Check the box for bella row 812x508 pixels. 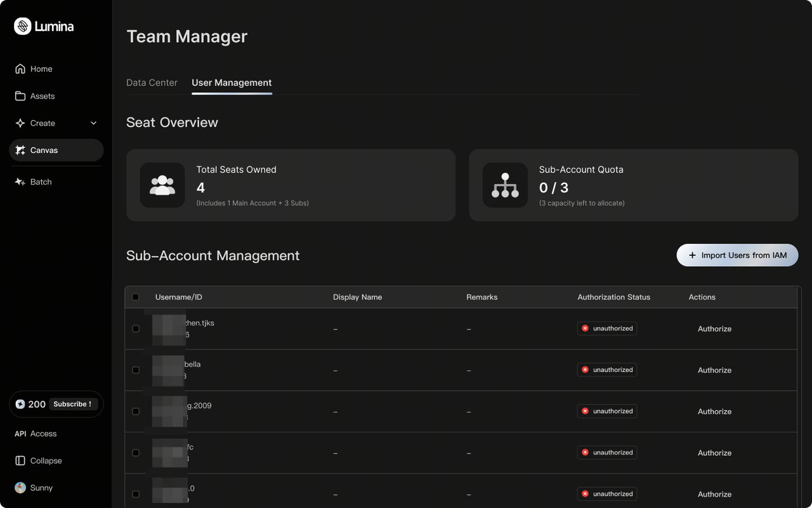[x=136, y=370]
